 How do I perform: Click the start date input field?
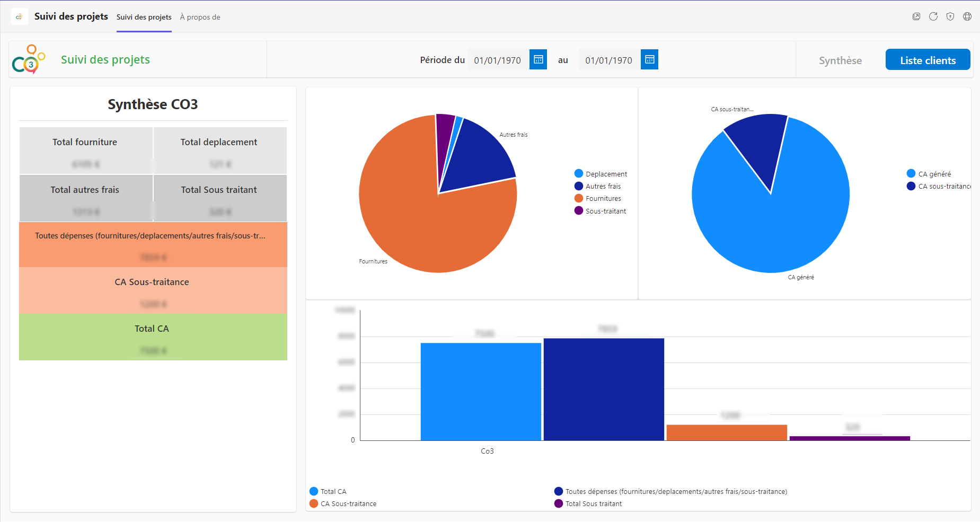point(497,60)
